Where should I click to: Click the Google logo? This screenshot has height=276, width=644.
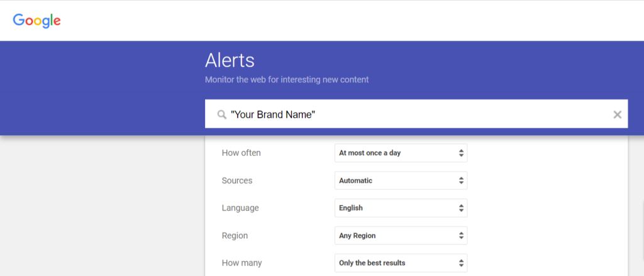point(37,20)
